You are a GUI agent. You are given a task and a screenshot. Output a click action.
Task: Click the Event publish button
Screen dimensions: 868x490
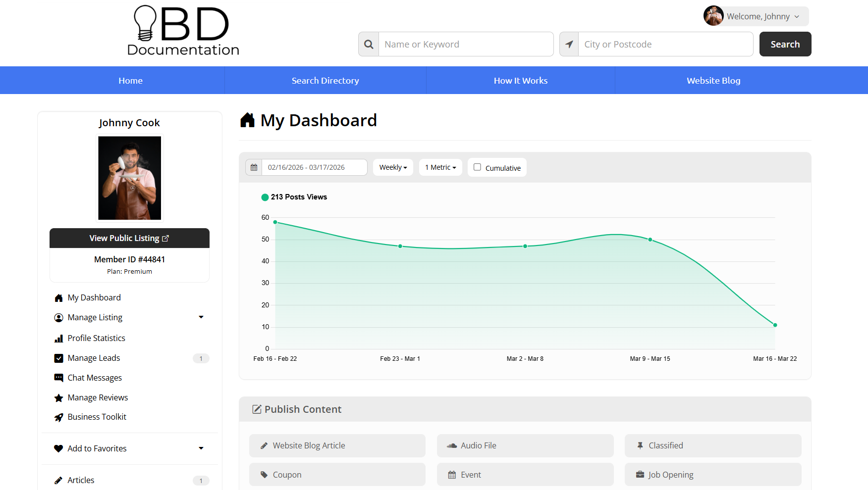click(525, 475)
